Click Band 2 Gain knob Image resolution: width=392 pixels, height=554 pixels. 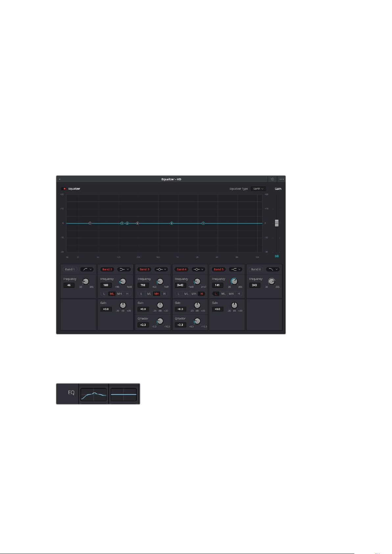click(123, 305)
